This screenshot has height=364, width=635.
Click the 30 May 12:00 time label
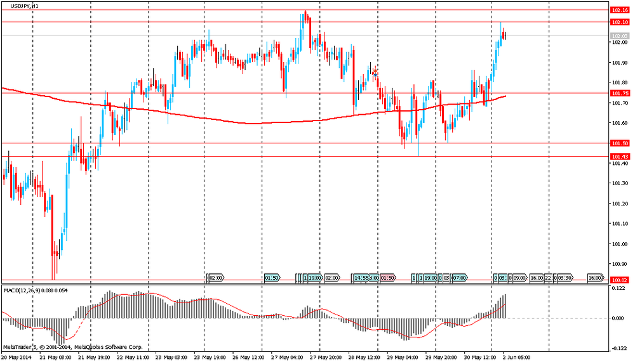[479, 358]
